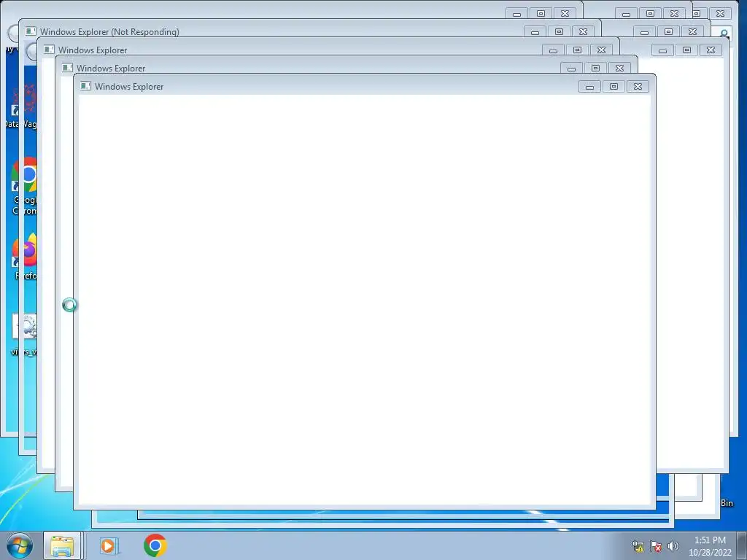The height and width of the screenshot is (560, 747).
Task: Launch Windows Media Player from the taskbar
Action: pos(108,545)
